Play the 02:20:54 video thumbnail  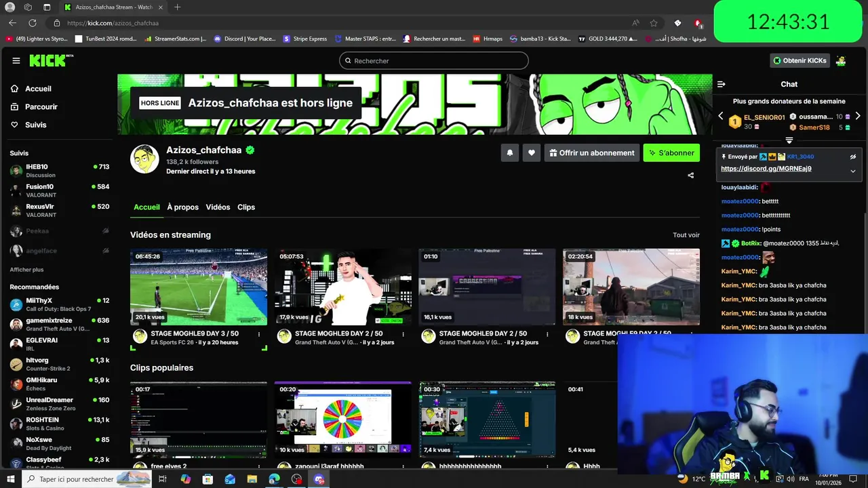click(631, 287)
